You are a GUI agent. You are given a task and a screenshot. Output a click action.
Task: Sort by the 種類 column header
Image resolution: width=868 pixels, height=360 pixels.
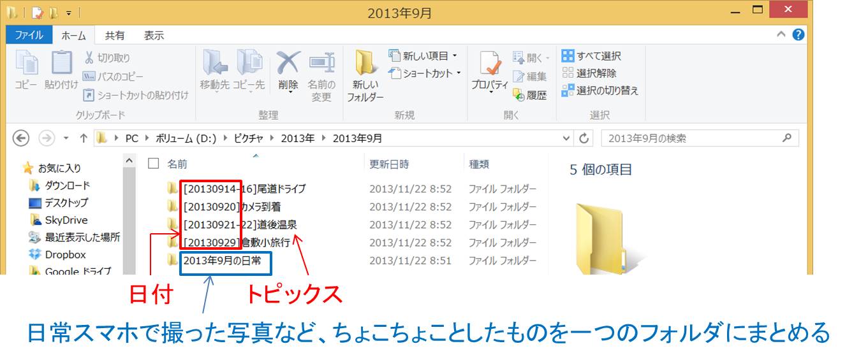[x=479, y=164]
